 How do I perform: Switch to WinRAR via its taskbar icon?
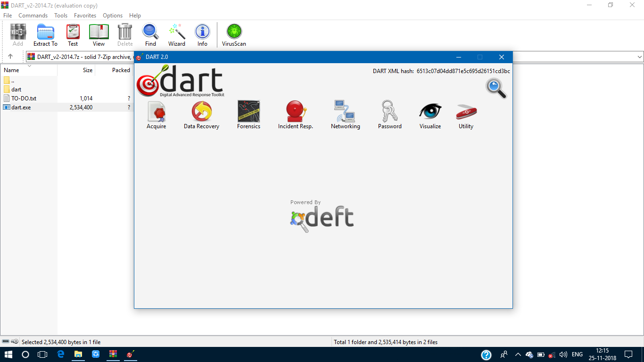[113, 354]
